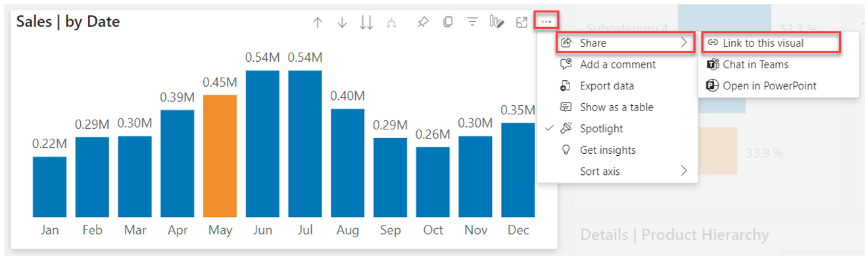Enter focus mode with the expand icon
Screen dimensions: 868x259
click(x=521, y=22)
